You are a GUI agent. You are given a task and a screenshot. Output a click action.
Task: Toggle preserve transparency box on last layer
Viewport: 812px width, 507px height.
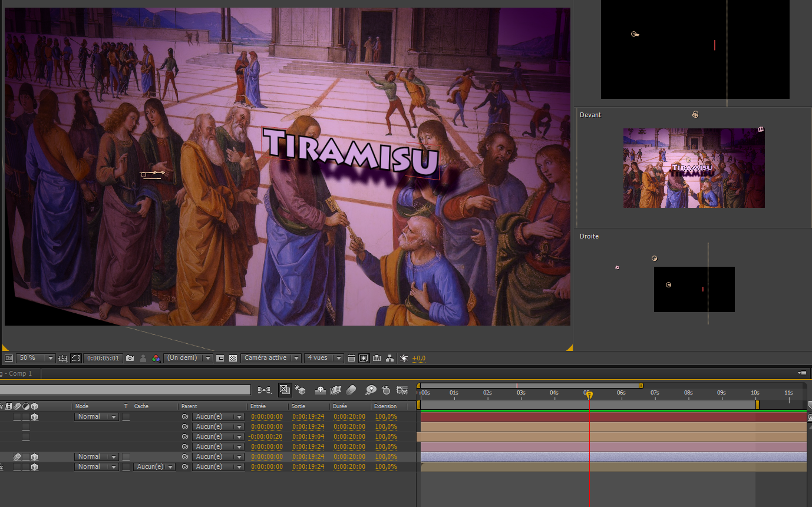tap(126, 467)
